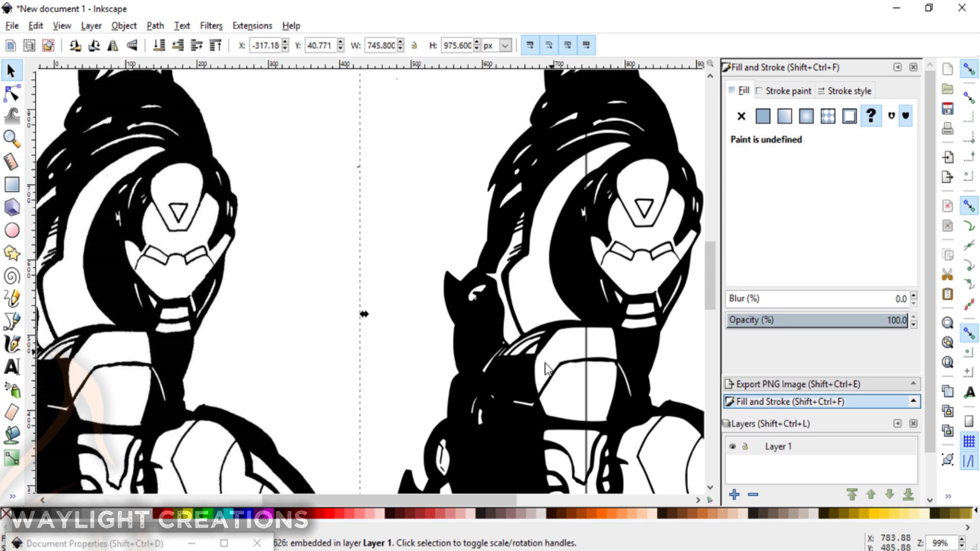This screenshot has width=980, height=551.
Task: Raise layer to top button
Action: coord(851,494)
